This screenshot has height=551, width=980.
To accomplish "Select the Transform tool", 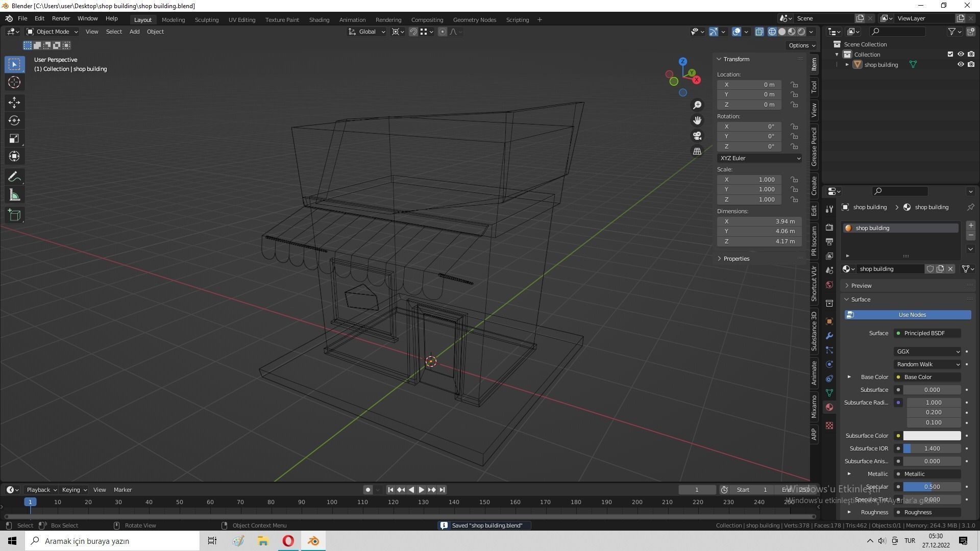I will (14, 156).
